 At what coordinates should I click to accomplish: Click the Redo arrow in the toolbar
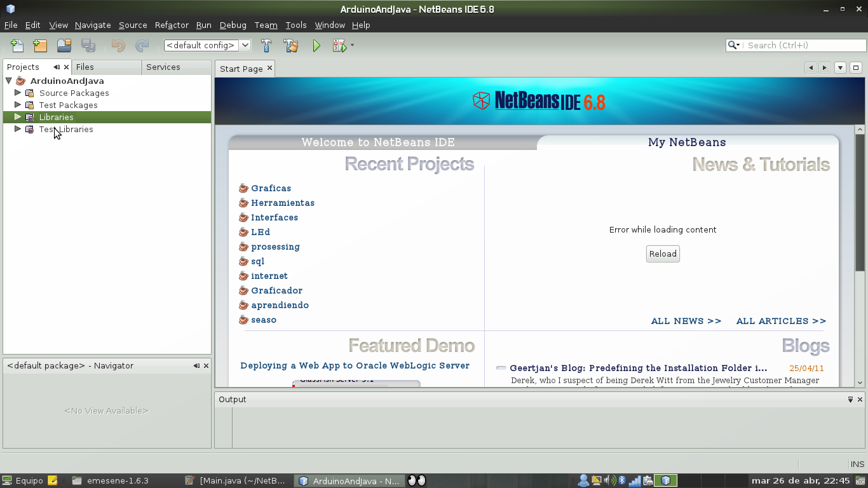(x=142, y=45)
